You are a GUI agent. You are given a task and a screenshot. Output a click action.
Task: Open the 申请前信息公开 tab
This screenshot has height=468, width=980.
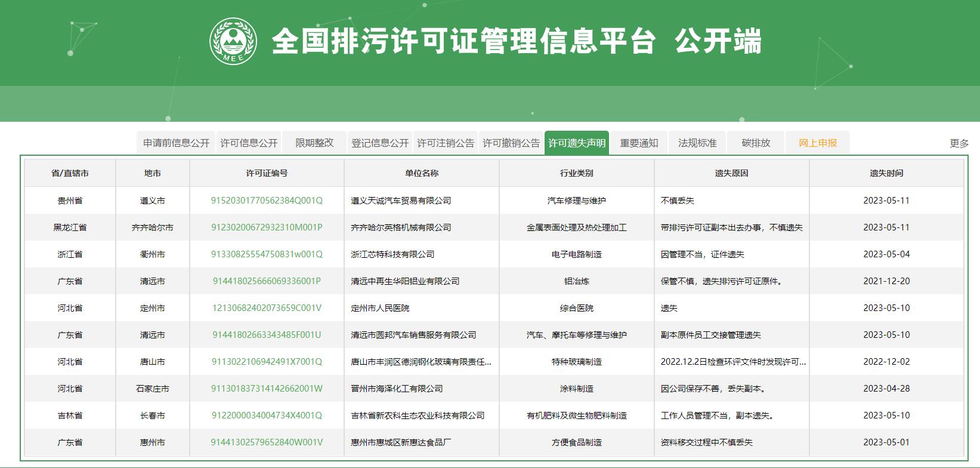176,143
